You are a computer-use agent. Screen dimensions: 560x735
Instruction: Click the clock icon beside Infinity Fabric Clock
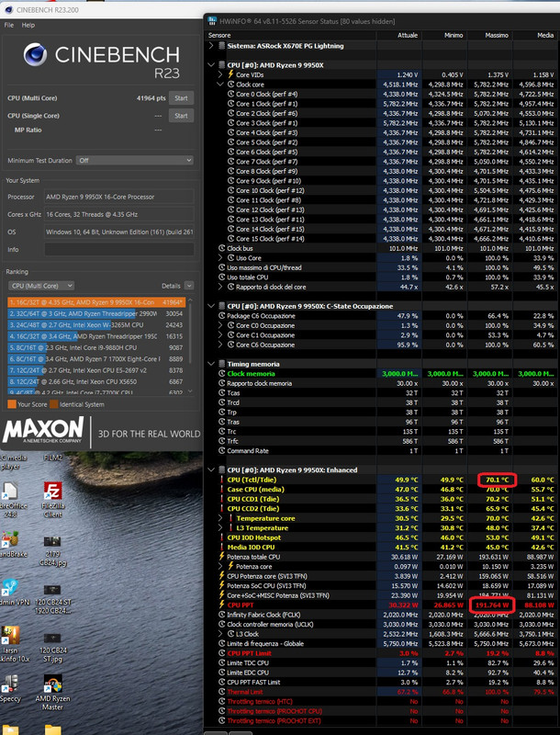[222, 615]
